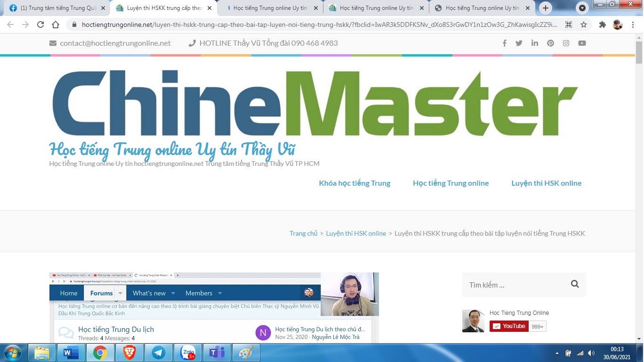Switch to the Facebook Trung tâm tiếng Trung tab
The height and width of the screenshot is (362, 644).
(x=56, y=8)
